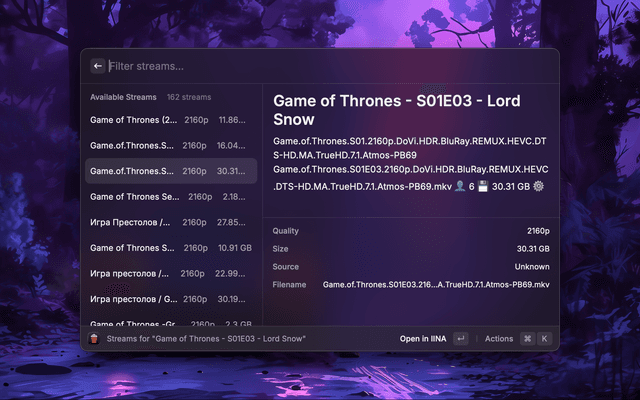Click the popcorn extension icon in footer
640x400 pixels.
94,339
